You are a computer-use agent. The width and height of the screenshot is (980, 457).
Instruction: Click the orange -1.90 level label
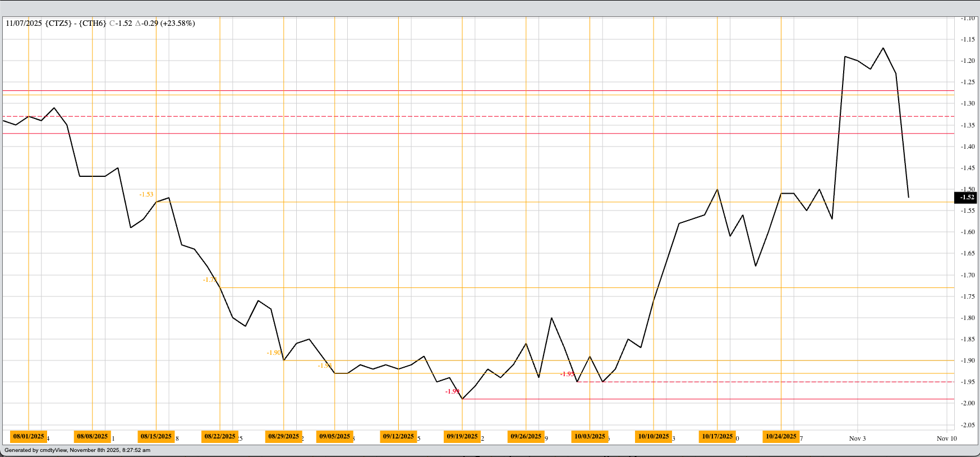[x=274, y=353]
